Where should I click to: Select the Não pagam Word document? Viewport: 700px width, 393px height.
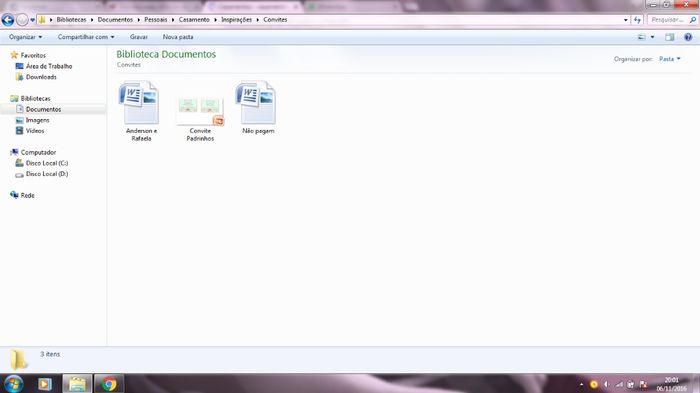pos(258,107)
